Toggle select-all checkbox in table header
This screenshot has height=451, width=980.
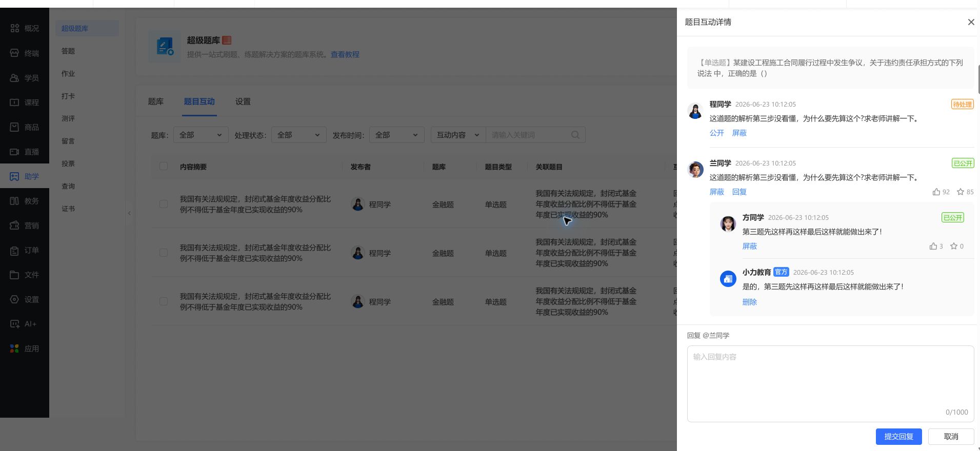[x=164, y=166]
